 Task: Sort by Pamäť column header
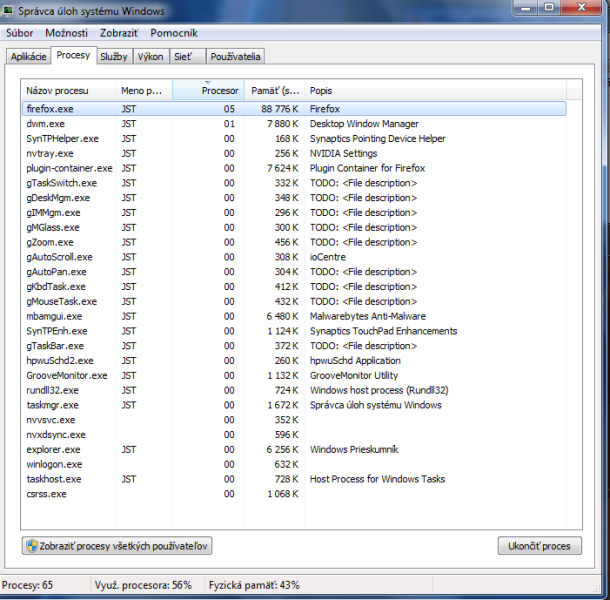(275, 91)
